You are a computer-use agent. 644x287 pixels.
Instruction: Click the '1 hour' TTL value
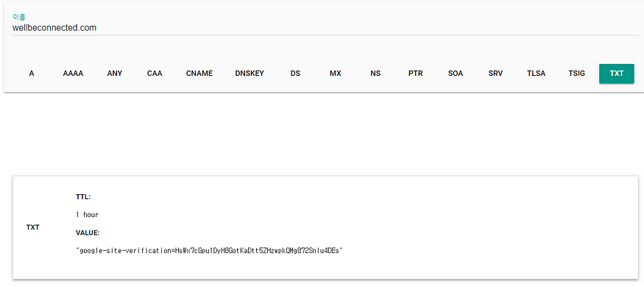tap(87, 215)
